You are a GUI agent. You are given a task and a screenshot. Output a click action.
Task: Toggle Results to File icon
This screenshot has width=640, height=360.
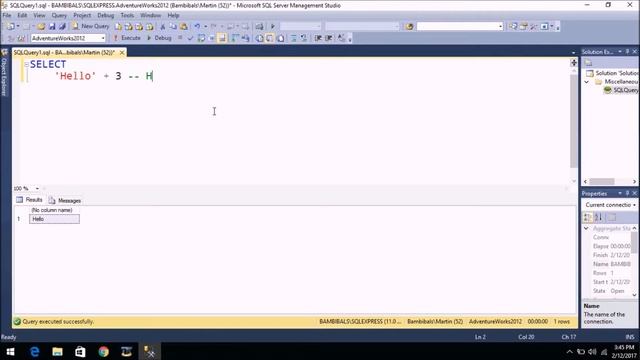pos(281,38)
